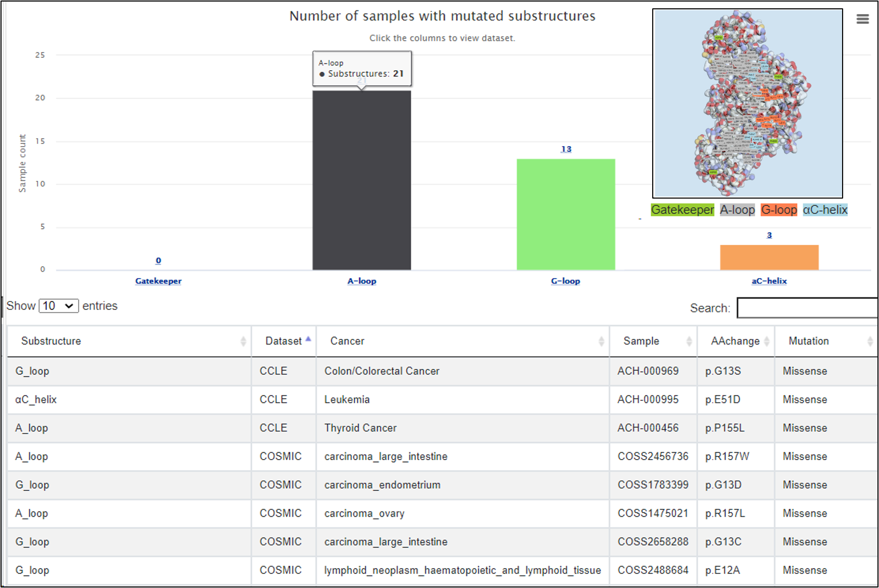The image size is (879, 588).
Task: Click the Sample column sort arrows
Action: click(689, 342)
